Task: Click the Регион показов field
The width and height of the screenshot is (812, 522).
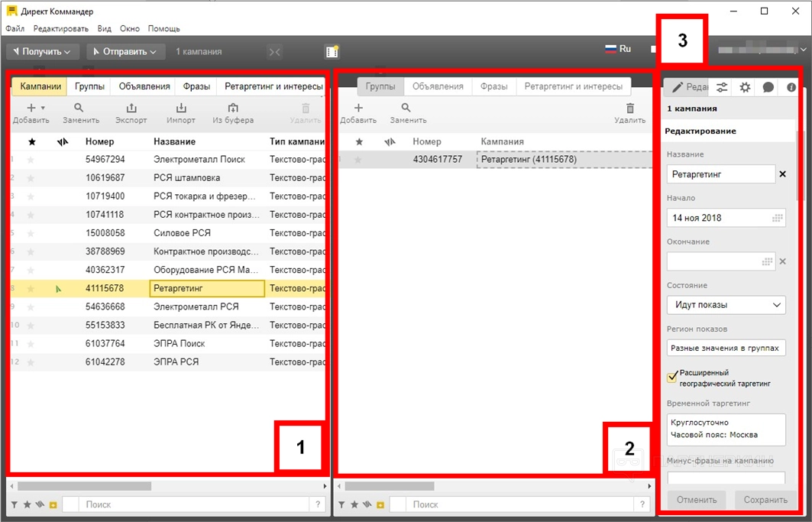Action: (726, 348)
